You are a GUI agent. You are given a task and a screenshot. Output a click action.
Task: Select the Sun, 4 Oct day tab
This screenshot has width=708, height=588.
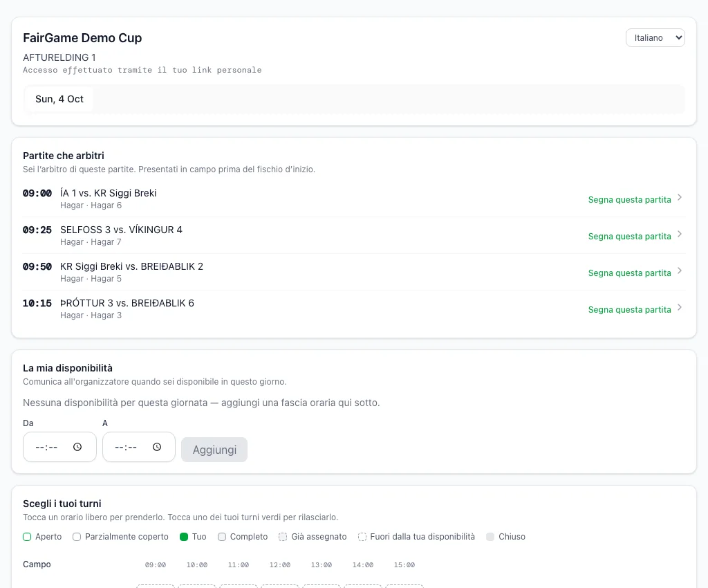[x=59, y=99]
